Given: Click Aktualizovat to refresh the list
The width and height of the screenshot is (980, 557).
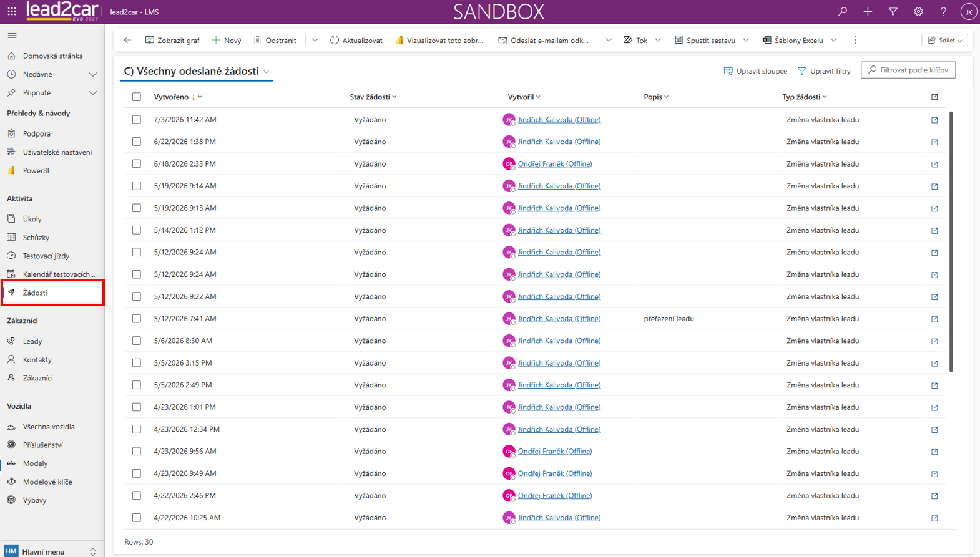Looking at the screenshot, I should 356,40.
